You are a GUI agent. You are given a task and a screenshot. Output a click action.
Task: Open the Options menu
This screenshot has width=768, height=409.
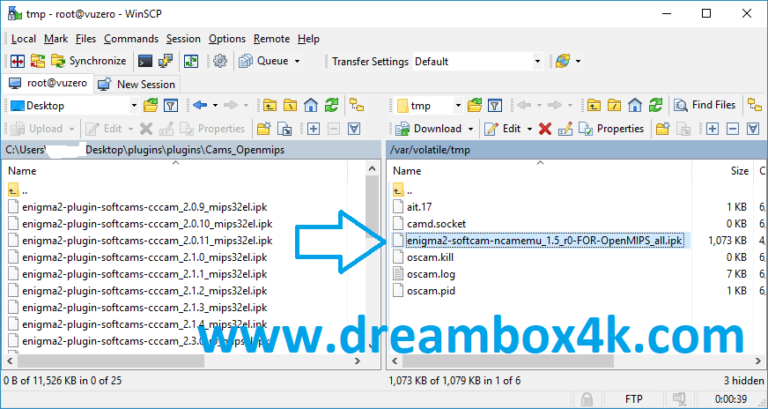pyautogui.click(x=227, y=39)
